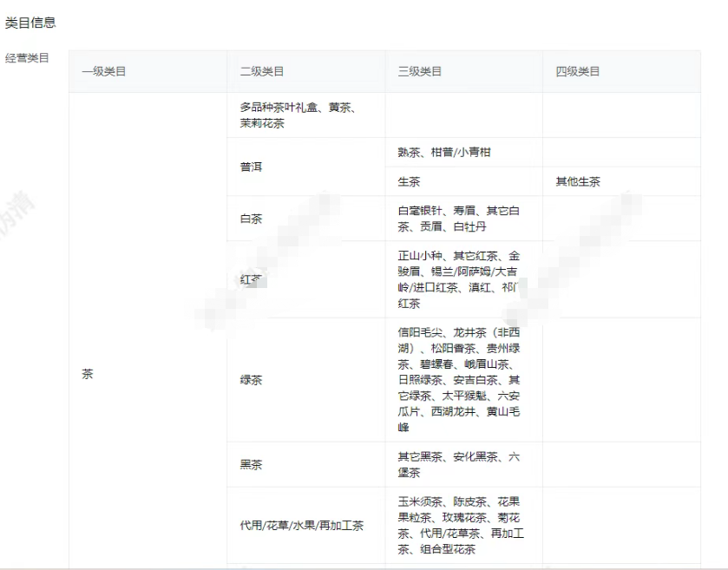Select the 茶 first-level category cell

click(x=88, y=375)
